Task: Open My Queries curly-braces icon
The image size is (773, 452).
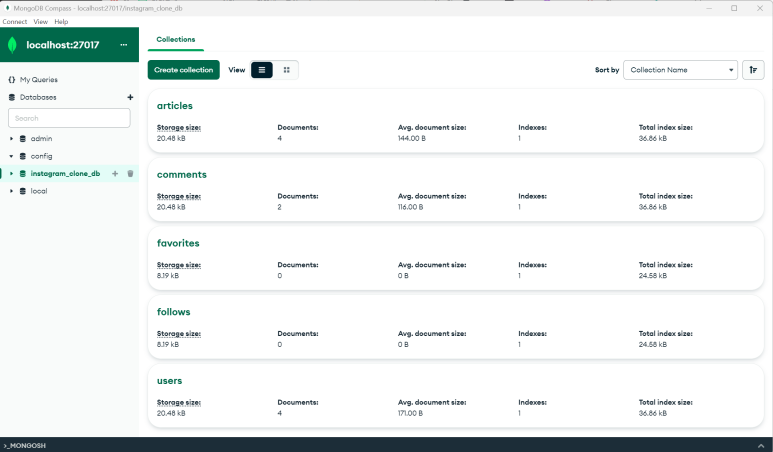Action: [x=12, y=79]
